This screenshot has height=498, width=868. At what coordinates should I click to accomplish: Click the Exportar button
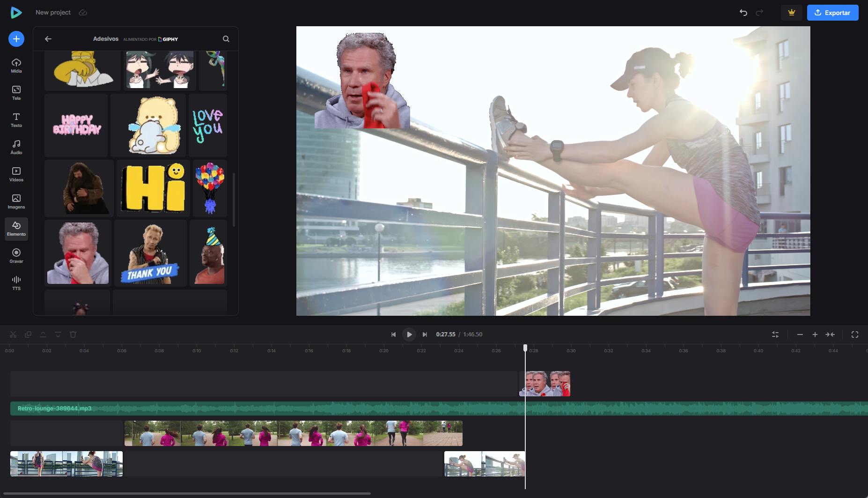pos(832,13)
